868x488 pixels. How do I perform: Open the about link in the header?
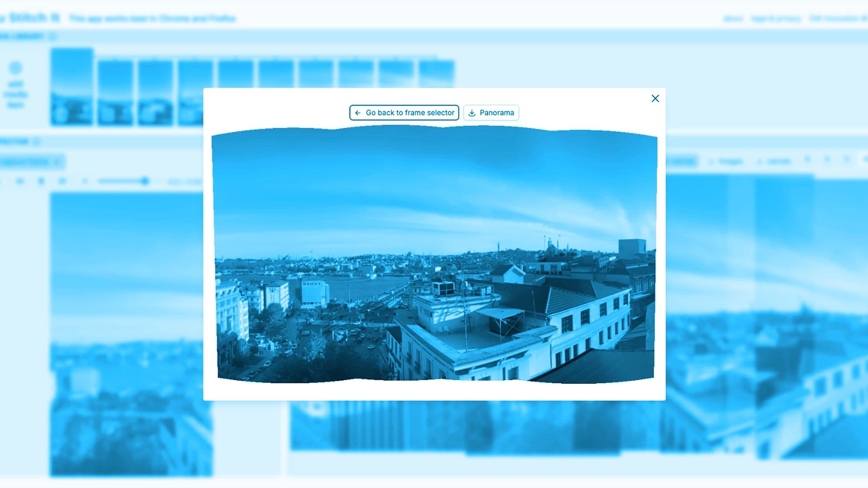pyautogui.click(x=733, y=19)
